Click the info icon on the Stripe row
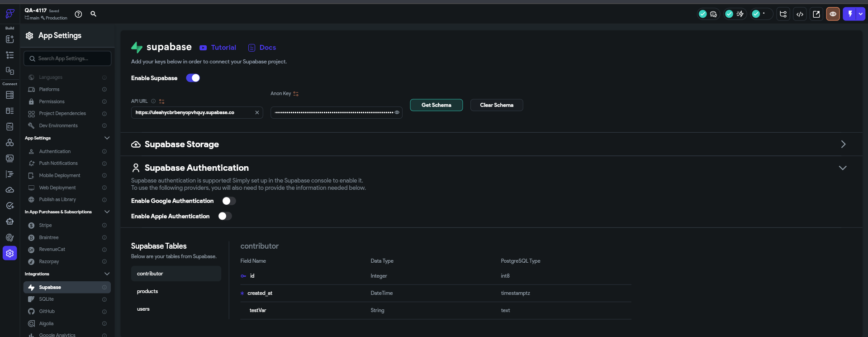This screenshot has width=868, height=337. (104, 226)
